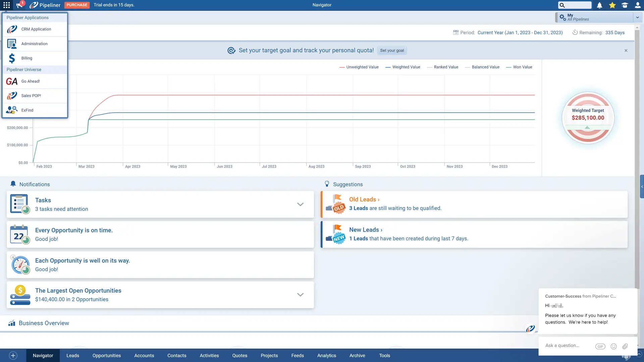Open the apps grid menu icon

[7, 5]
